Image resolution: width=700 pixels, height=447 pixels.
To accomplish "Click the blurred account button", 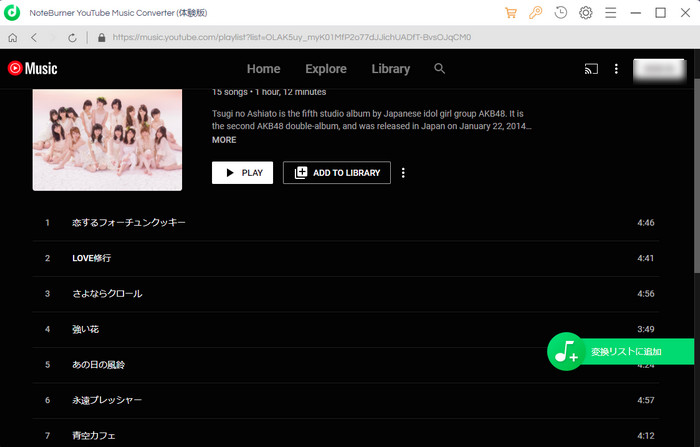I will pos(659,69).
